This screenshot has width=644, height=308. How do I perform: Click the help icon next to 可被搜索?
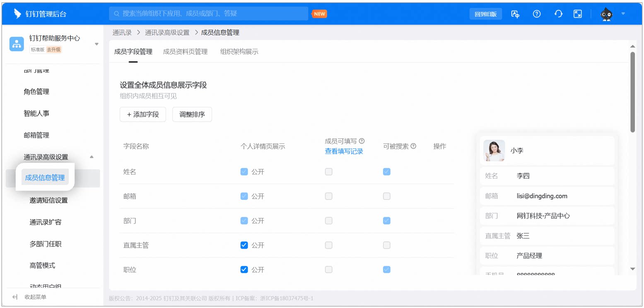coord(413,146)
